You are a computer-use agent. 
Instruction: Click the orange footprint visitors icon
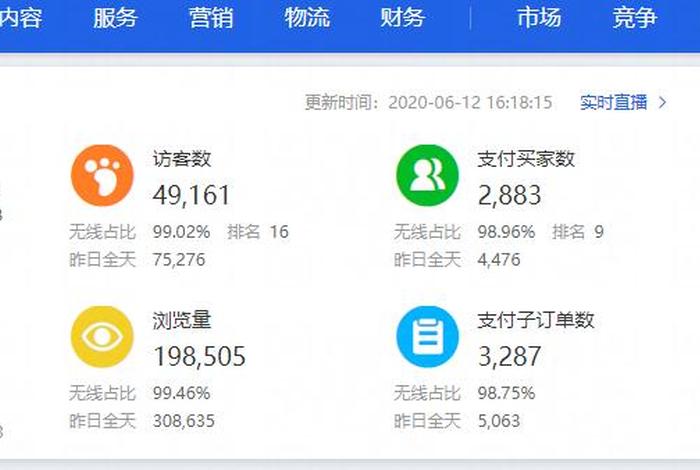102,175
